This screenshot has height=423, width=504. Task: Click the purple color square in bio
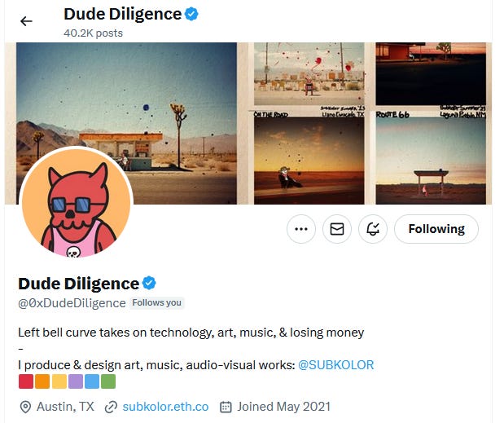[76, 381]
